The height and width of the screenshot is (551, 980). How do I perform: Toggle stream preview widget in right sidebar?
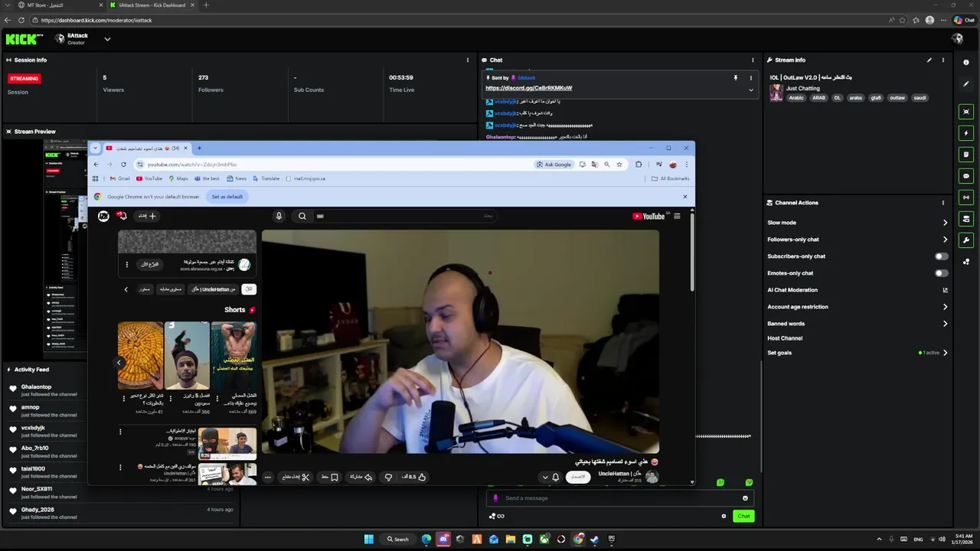966,112
